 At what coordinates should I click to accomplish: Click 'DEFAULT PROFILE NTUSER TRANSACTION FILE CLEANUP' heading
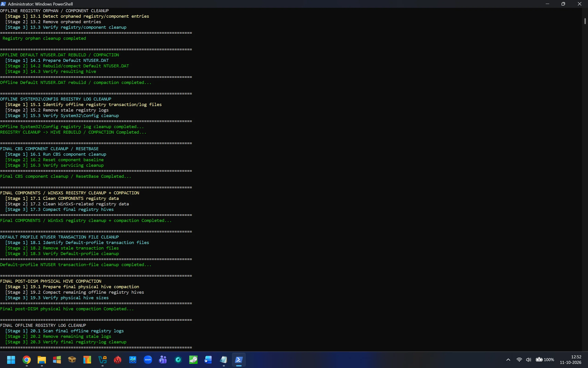(59, 237)
